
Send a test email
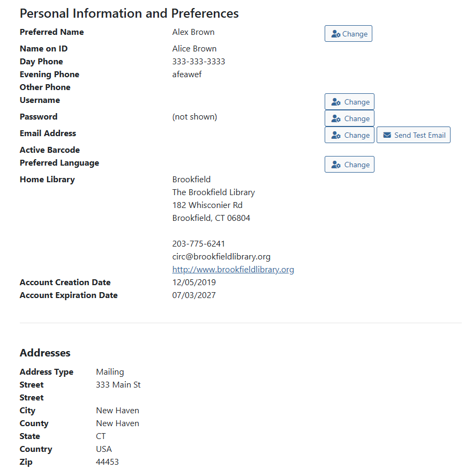click(x=413, y=135)
